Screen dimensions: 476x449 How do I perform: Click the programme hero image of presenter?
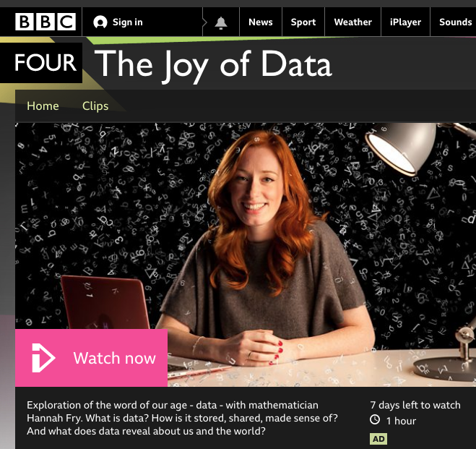[246, 255]
